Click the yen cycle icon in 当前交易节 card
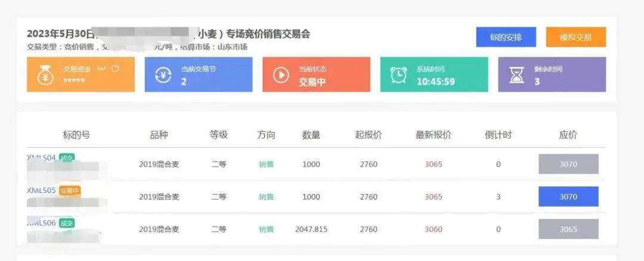 (x=163, y=75)
